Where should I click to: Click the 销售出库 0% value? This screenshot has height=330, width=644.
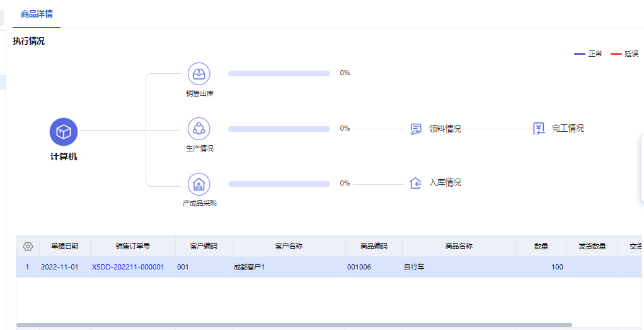coord(345,73)
